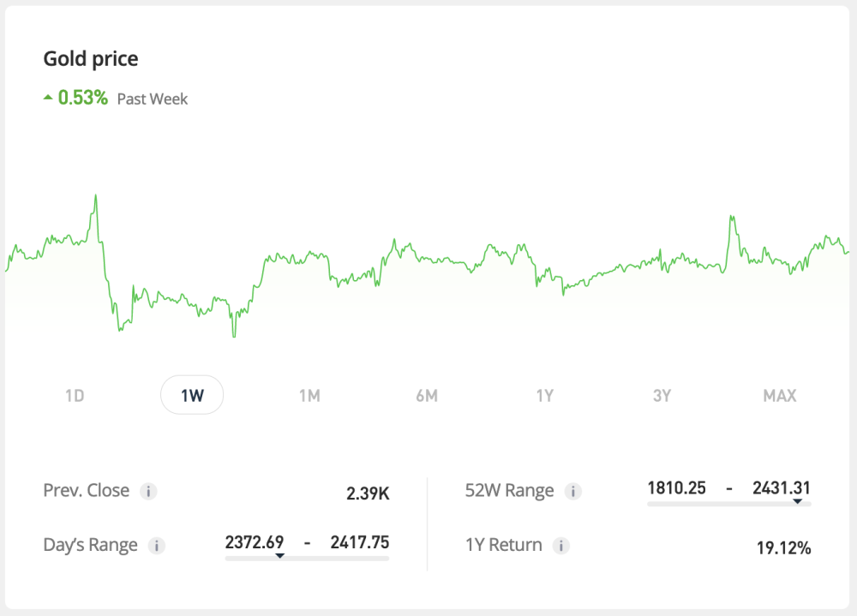This screenshot has height=616, width=857.
Task: Open the Prev. Close info tooltip
Action: tap(149, 491)
